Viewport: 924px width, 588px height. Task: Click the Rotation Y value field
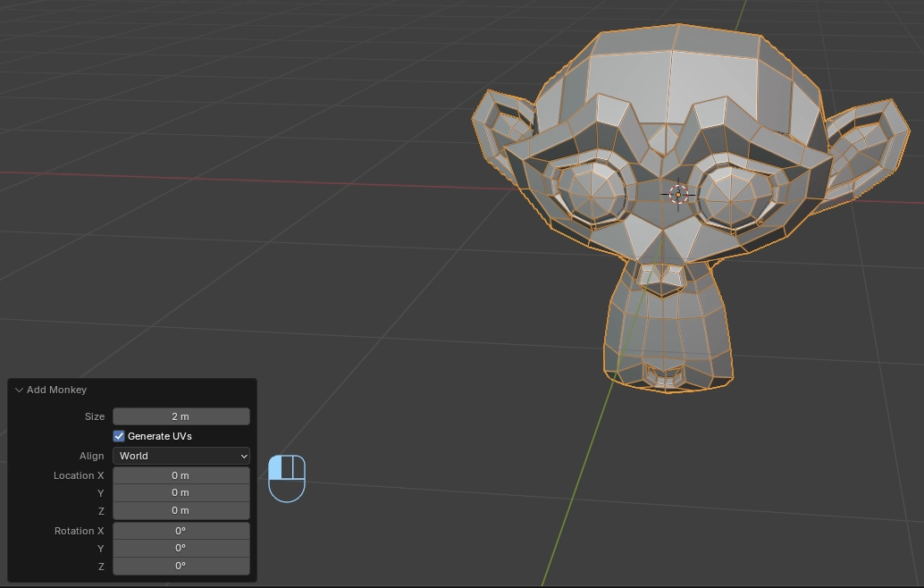[x=181, y=548]
